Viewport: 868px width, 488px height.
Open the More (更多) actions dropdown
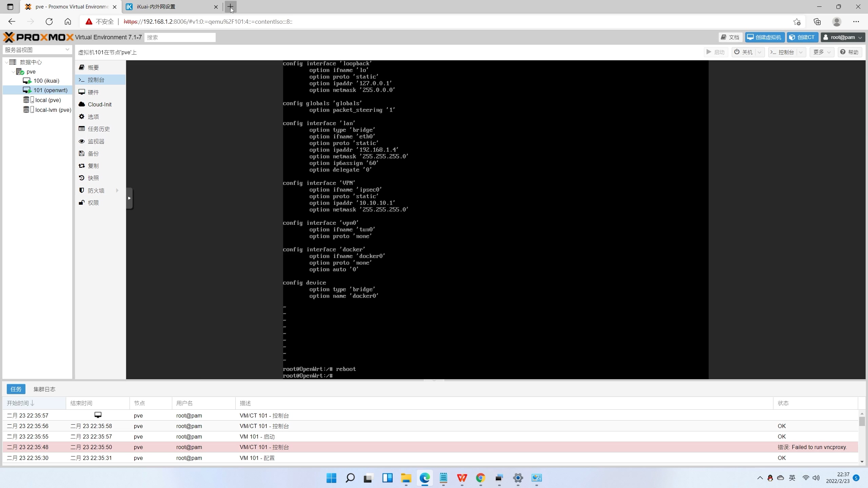822,52
